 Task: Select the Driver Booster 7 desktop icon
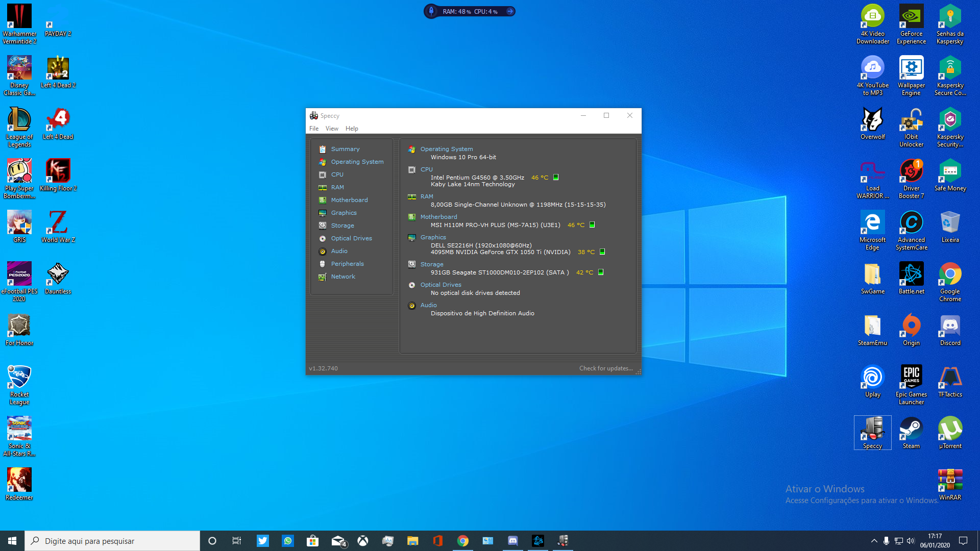point(911,179)
